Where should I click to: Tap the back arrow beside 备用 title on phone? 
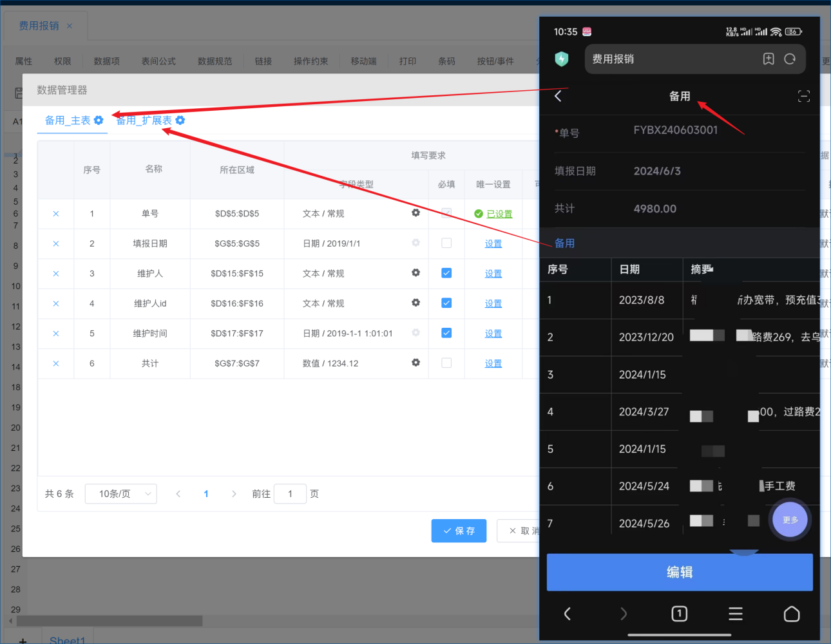(559, 96)
